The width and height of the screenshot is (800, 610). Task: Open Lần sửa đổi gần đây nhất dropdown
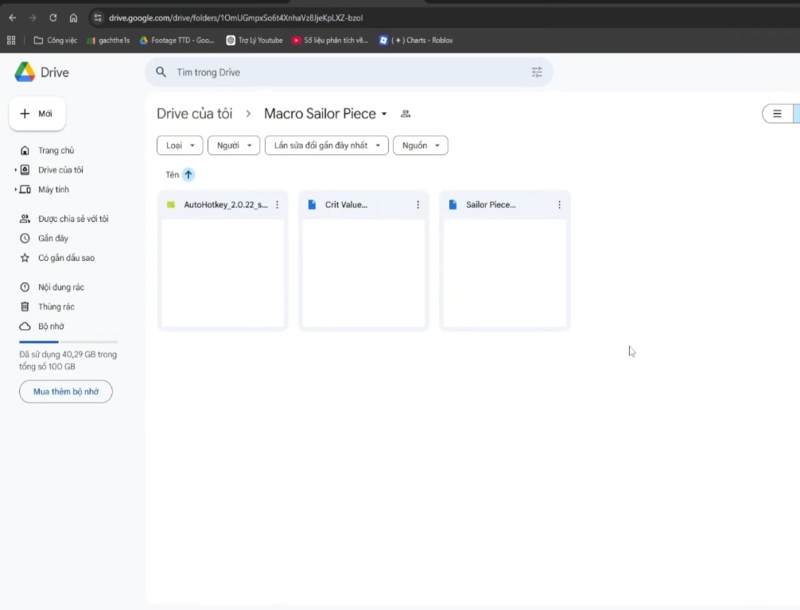[x=326, y=146]
